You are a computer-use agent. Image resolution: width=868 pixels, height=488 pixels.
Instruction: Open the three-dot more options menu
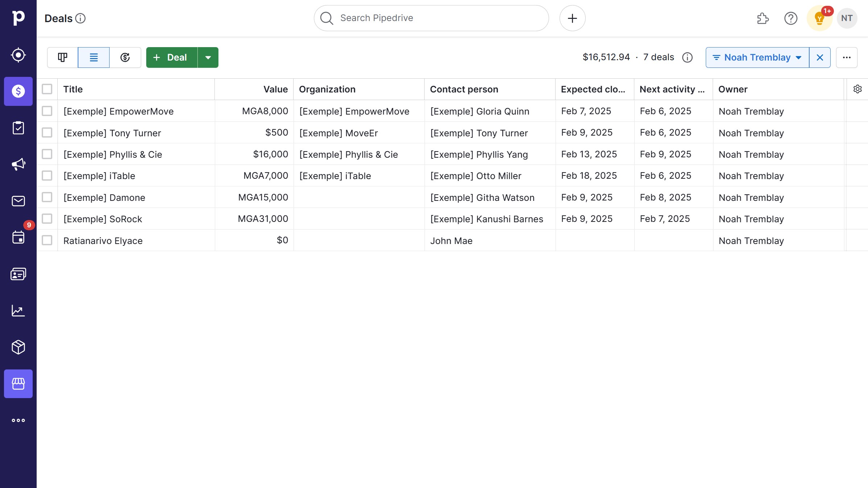[x=847, y=57]
